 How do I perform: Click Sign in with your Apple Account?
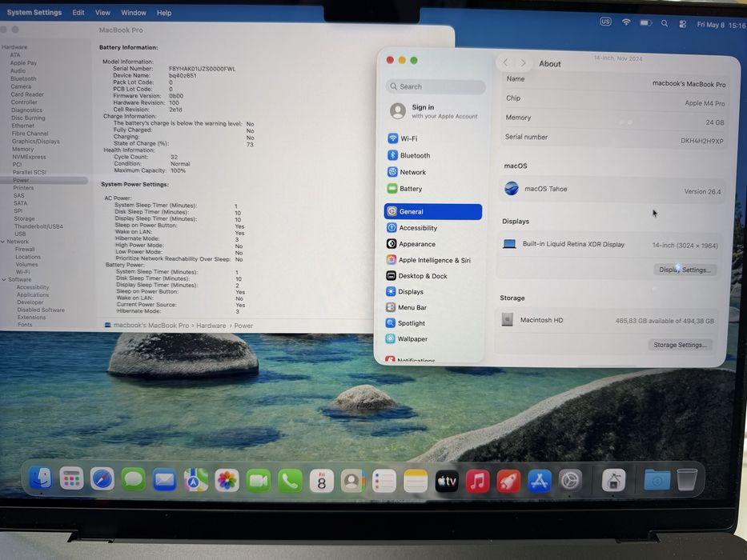tap(434, 111)
